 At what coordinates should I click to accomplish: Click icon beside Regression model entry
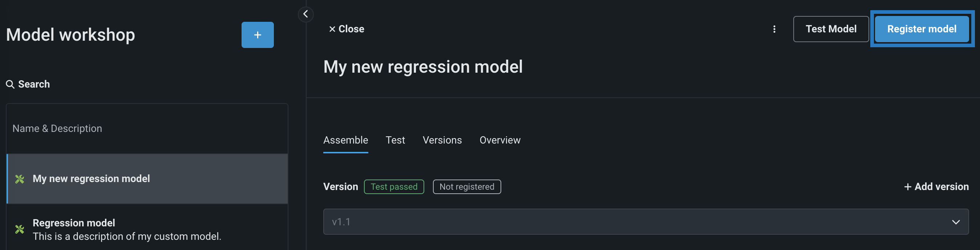tap(20, 229)
